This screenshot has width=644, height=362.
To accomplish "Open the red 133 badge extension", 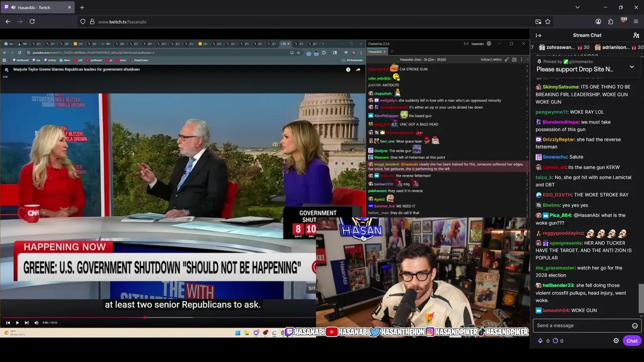I will [x=623, y=21].
